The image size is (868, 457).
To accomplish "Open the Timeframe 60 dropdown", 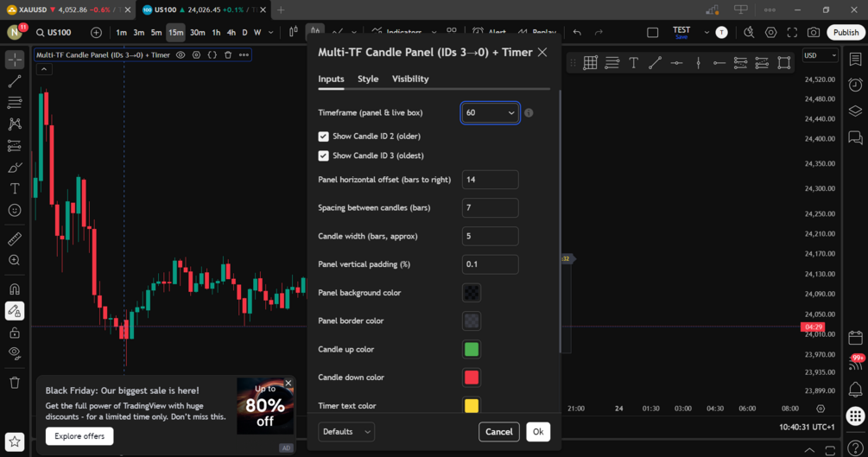I will pyautogui.click(x=490, y=112).
